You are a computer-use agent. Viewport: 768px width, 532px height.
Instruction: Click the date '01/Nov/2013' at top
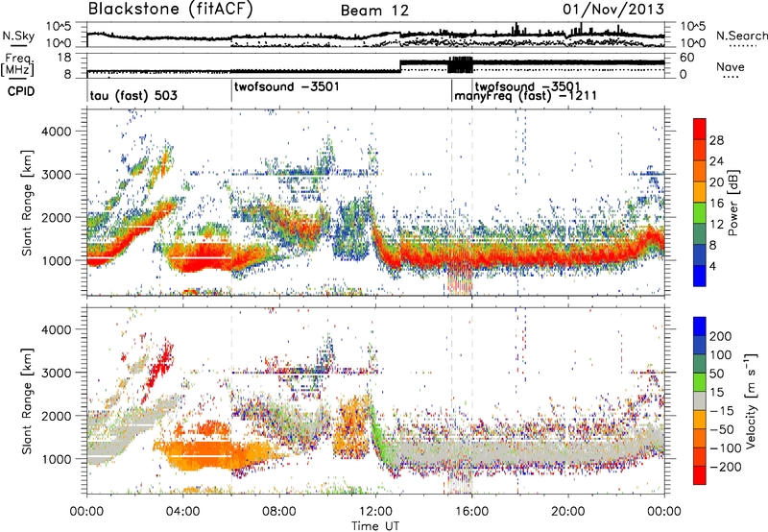click(613, 9)
